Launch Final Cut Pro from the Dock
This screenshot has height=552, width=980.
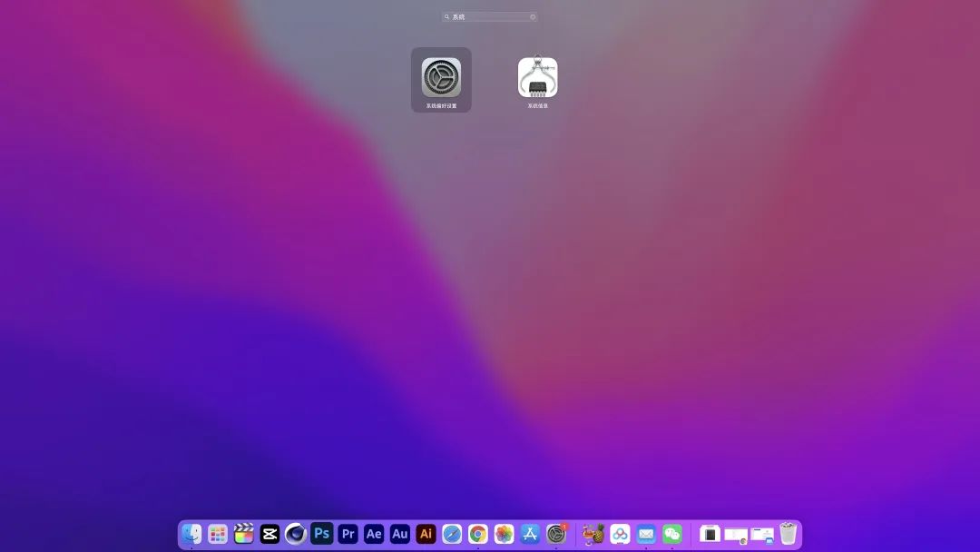click(243, 534)
